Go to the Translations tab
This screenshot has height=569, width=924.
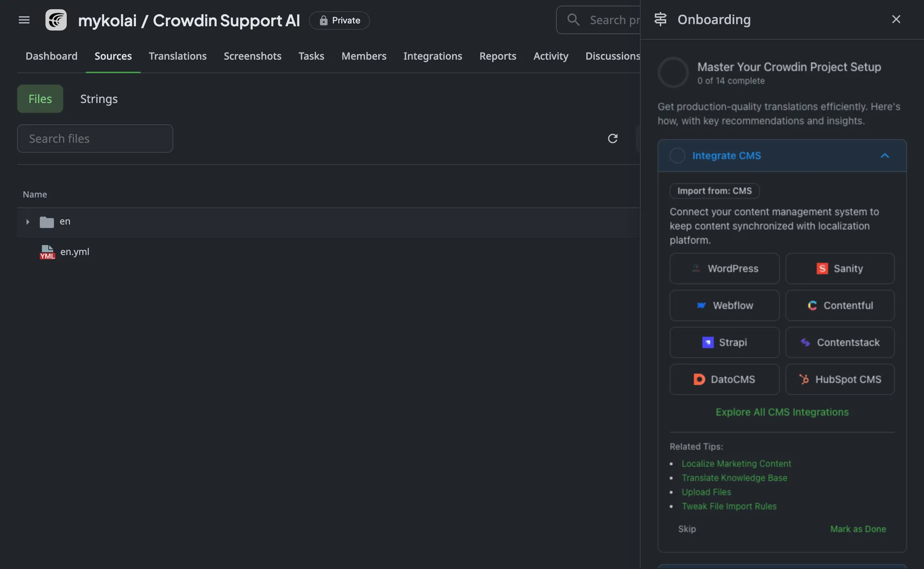click(178, 56)
